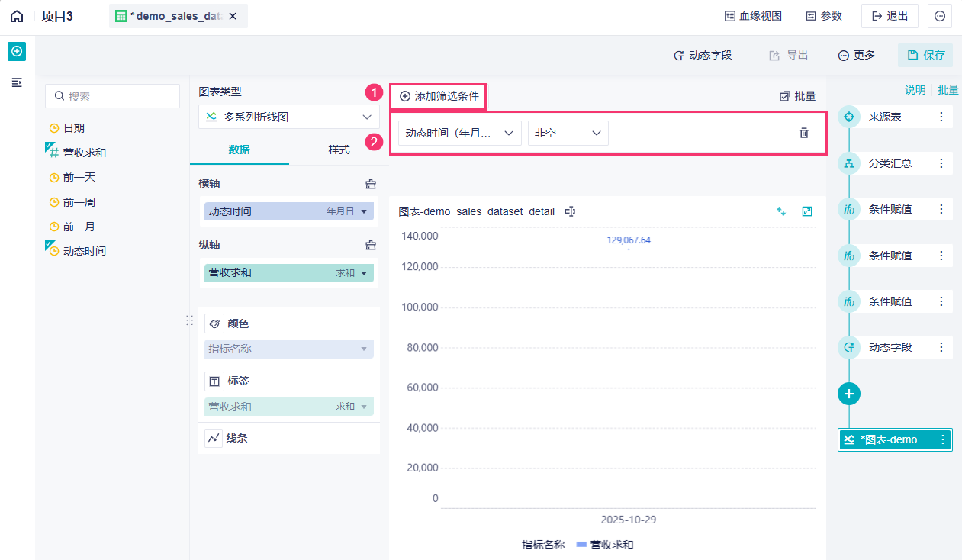Open the 图表类型 dropdown
962x560 pixels.
point(288,117)
